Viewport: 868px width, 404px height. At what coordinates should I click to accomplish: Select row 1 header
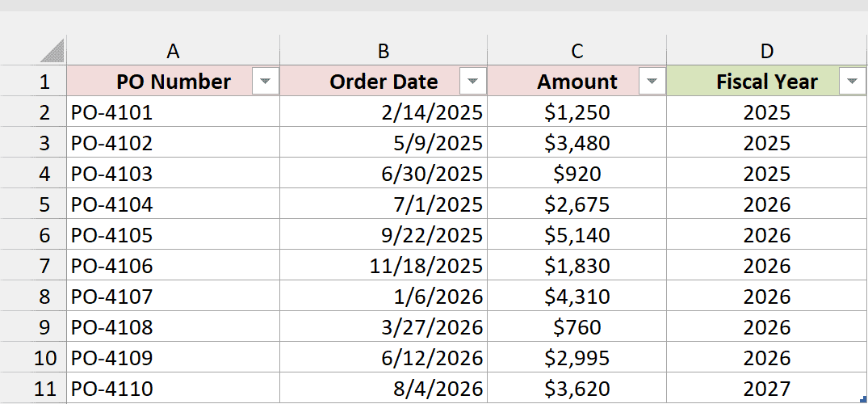[33, 82]
